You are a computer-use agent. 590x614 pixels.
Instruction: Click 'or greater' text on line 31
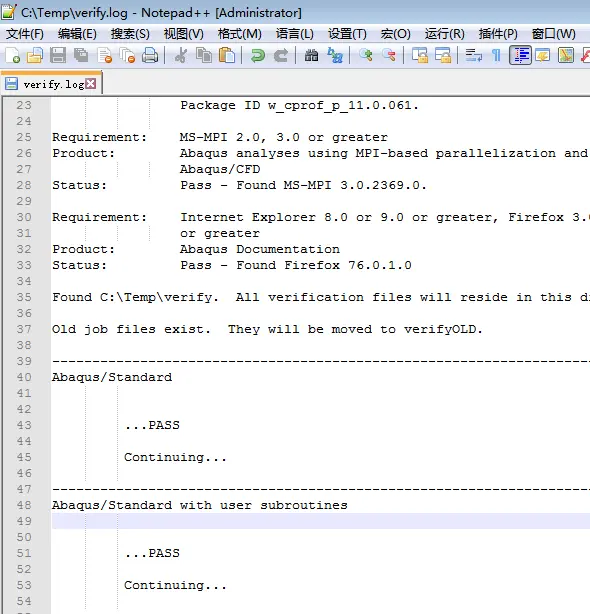pyautogui.click(x=220, y=233)
